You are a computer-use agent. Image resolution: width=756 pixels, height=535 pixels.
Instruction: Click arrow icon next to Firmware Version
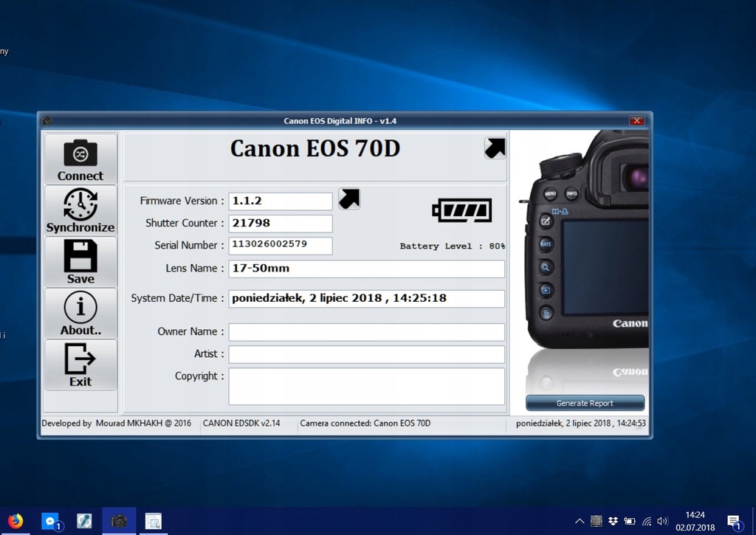click(x=349, y=199)
